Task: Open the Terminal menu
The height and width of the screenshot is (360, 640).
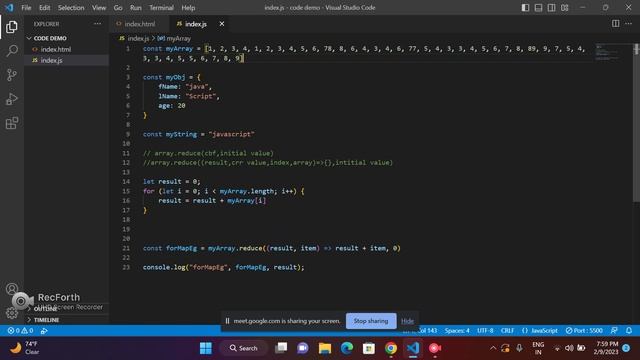Action: [161, 7]
